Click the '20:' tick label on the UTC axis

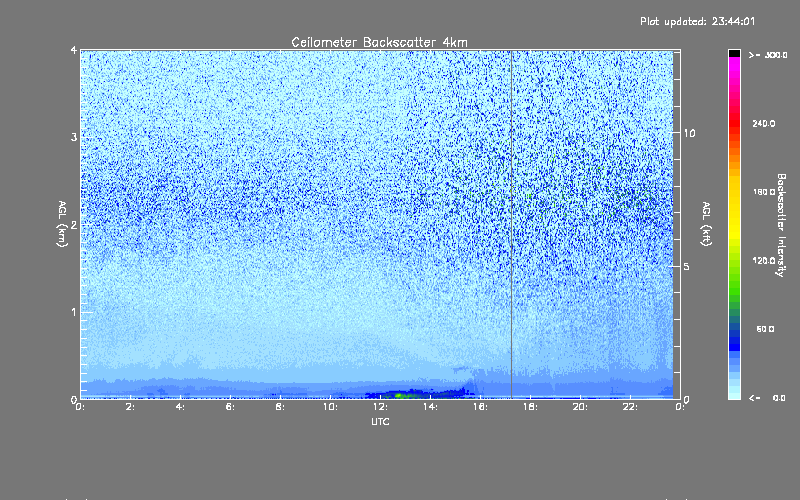[x=580, y=407]
